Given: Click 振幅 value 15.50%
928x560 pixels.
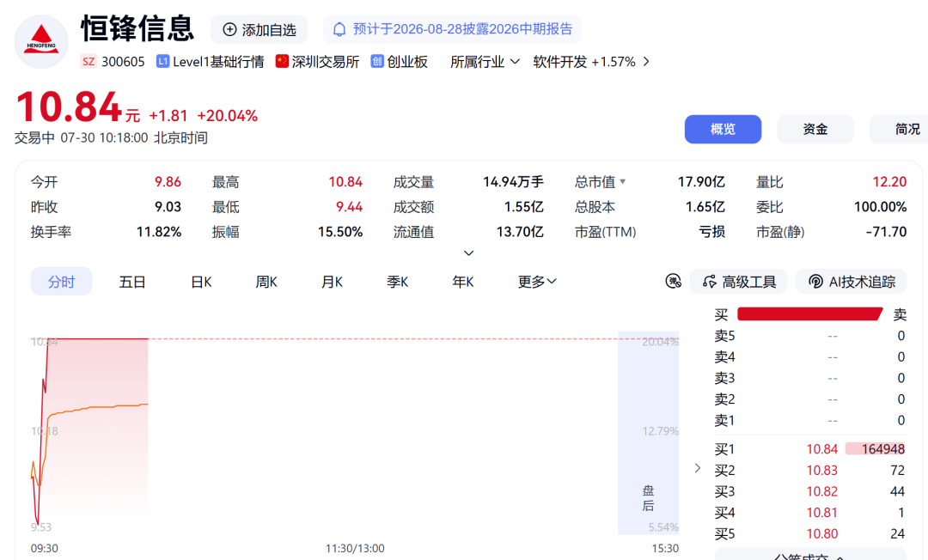Looking at the screenshot, I should pyautogui.click(x=340, y=231).
